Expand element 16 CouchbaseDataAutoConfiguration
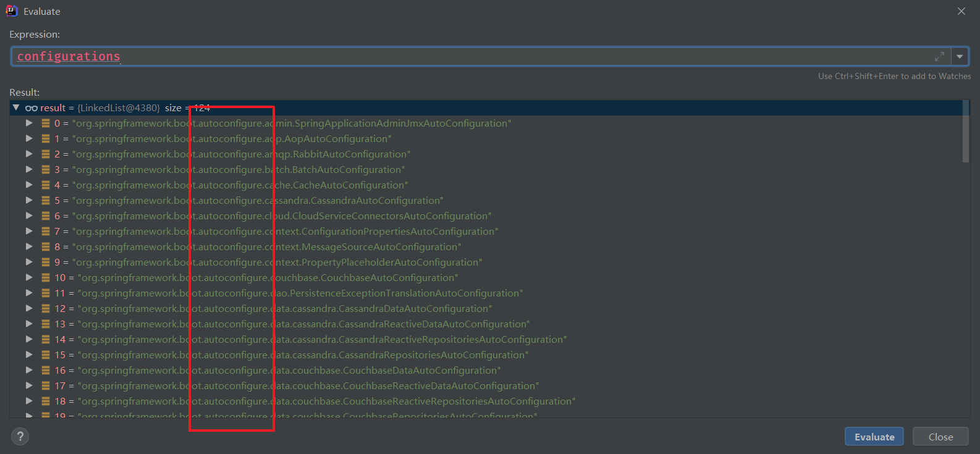The height and width of the screenshot is (454, 980). tap(28, 370)
